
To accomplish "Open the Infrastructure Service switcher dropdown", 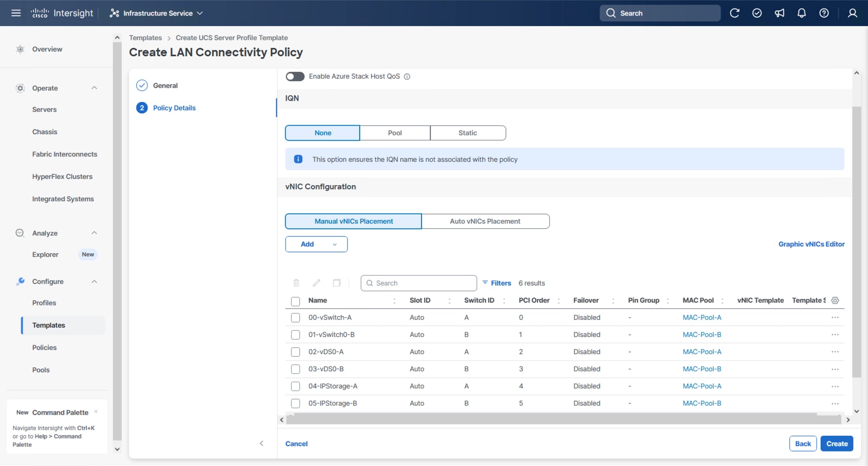I will [156, 13].
